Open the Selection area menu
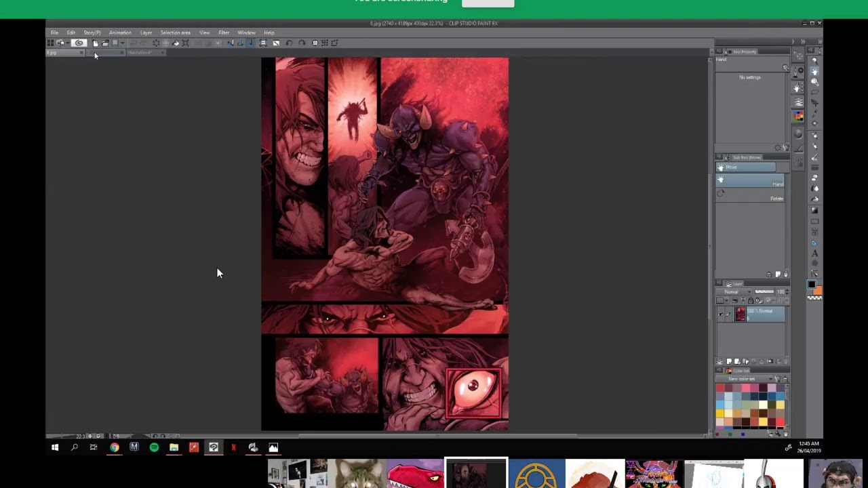868x488 pixels. 175,33
